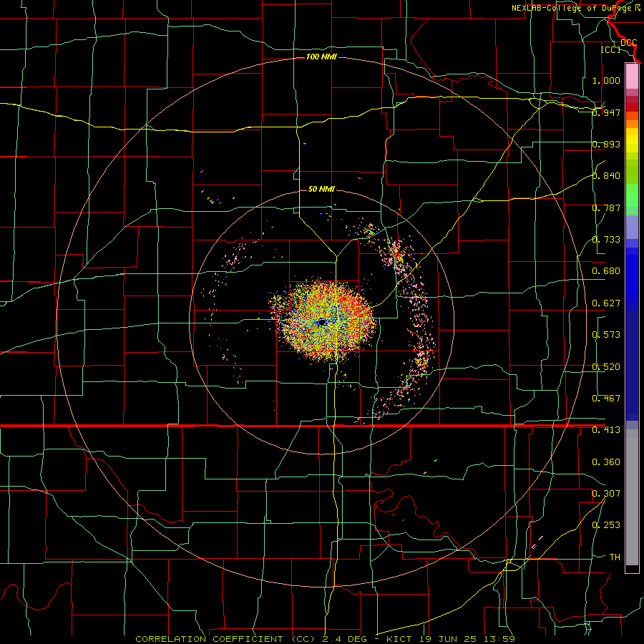Click the 2.4 DEG elevation text
The width and height of the screenshot is (644, 644).
[x=346, y=639]
